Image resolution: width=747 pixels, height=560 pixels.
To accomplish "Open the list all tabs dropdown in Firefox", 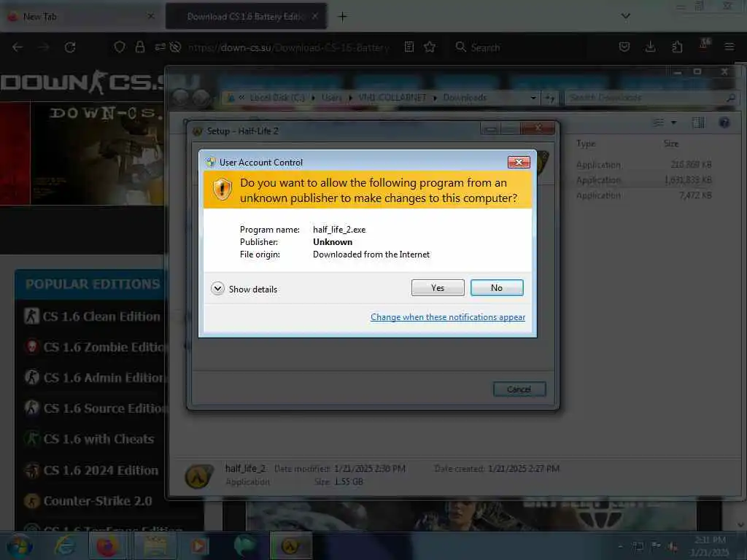I will 625,16.
